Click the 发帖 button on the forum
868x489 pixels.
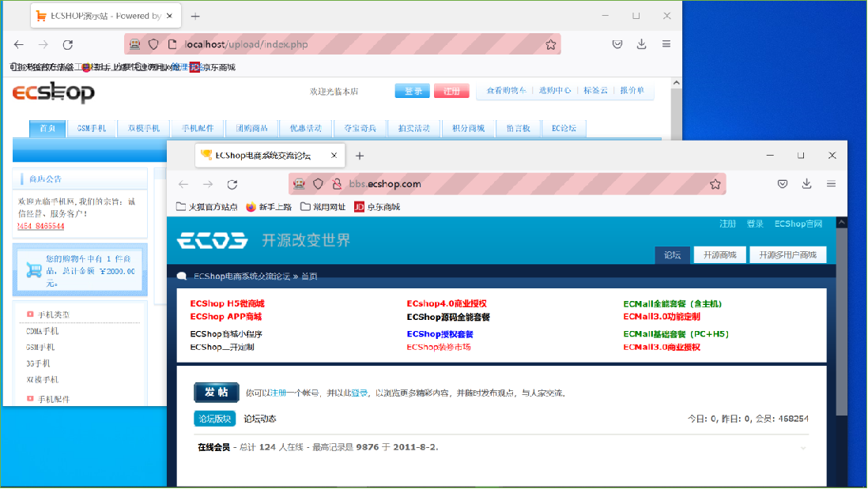(217, 392)
